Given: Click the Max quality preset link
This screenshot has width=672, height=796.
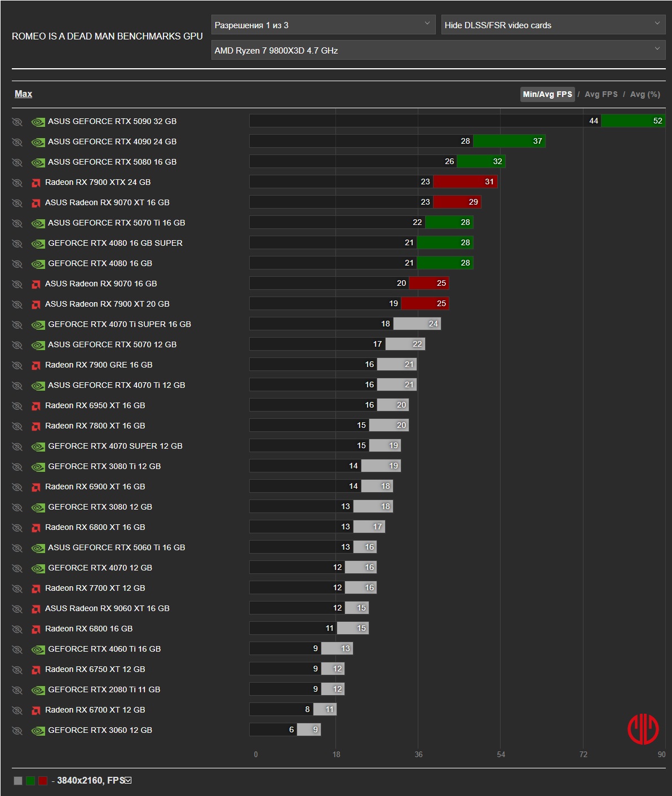Looking at the screenshot, I should [x=23, y=94].
